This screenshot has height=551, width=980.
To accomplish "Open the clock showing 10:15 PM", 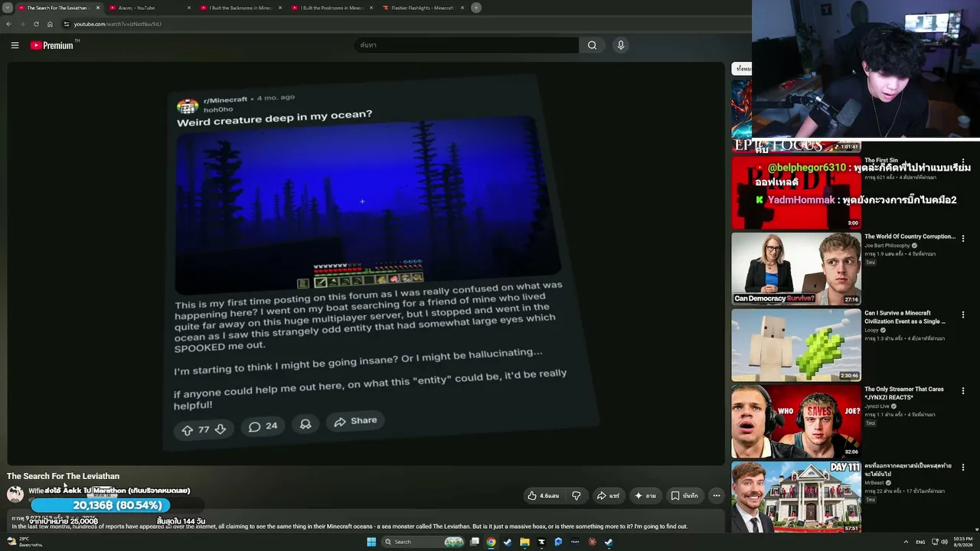I will tap(962, 542).
